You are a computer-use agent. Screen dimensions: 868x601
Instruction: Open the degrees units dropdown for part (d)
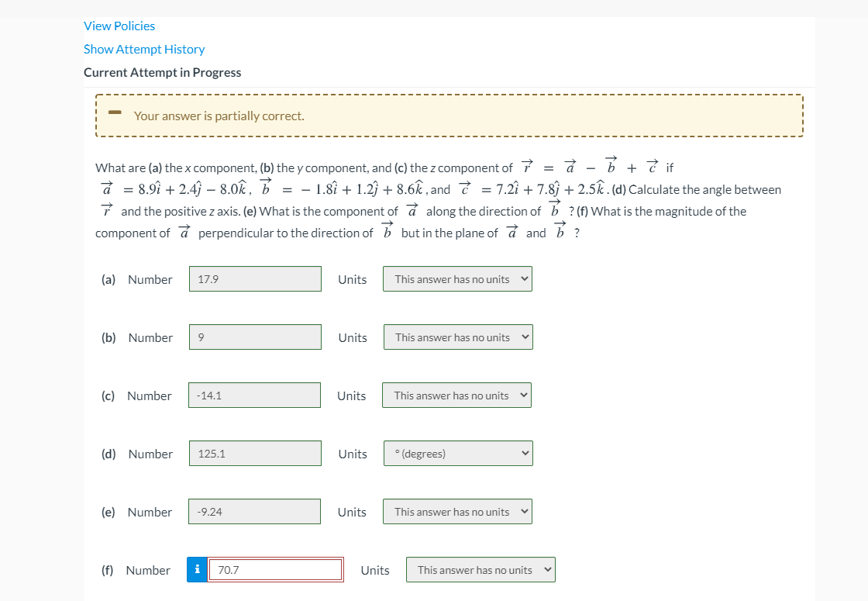pos(457,453)
